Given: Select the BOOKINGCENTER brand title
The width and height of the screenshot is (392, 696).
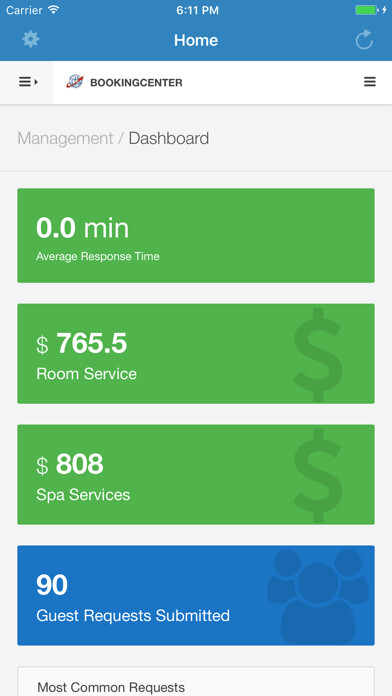Looking at the screenshot, I should point(136,83).
